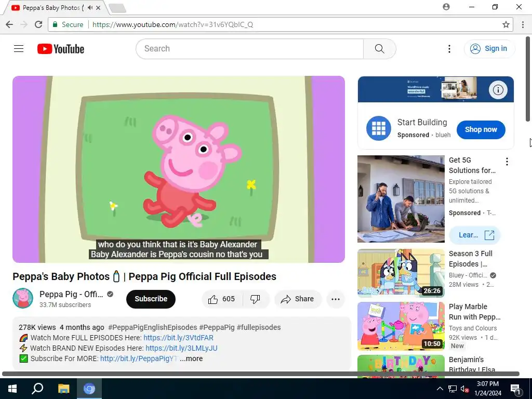Open bit.ly/3VtdFAR full episodes link
Viewport: 532px width, 399px height.
point(179,338)
